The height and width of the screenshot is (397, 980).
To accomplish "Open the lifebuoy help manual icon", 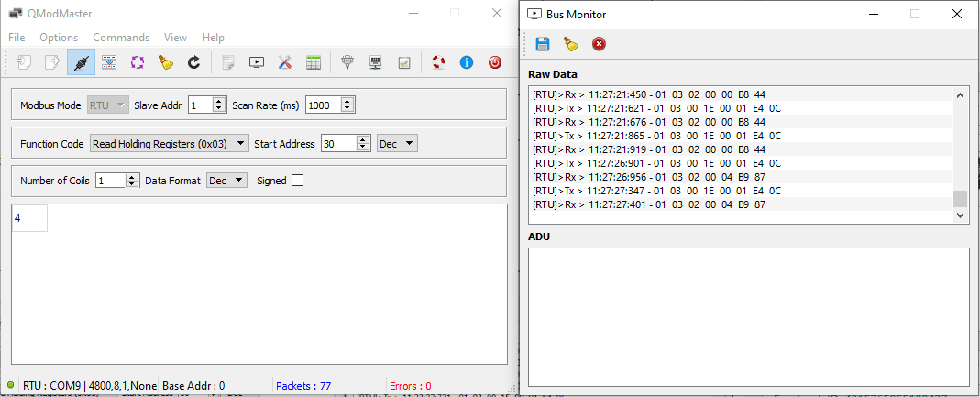I will pos(438,62).
